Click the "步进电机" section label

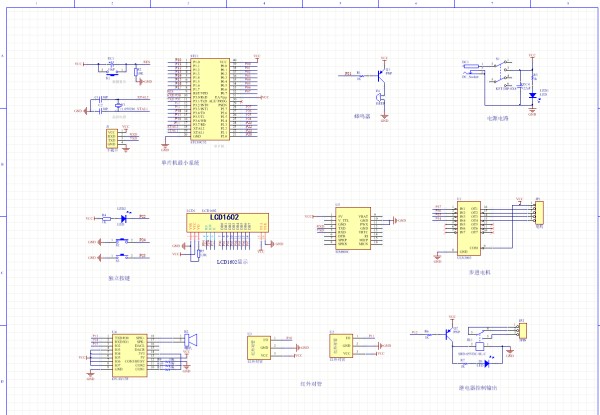(479, 272)
